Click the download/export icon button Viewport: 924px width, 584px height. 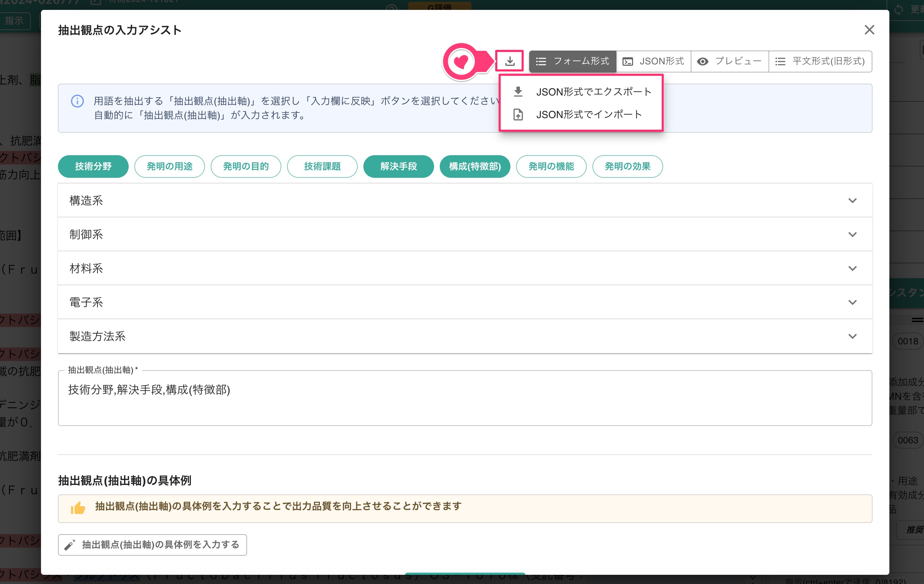tap(509, 61)
